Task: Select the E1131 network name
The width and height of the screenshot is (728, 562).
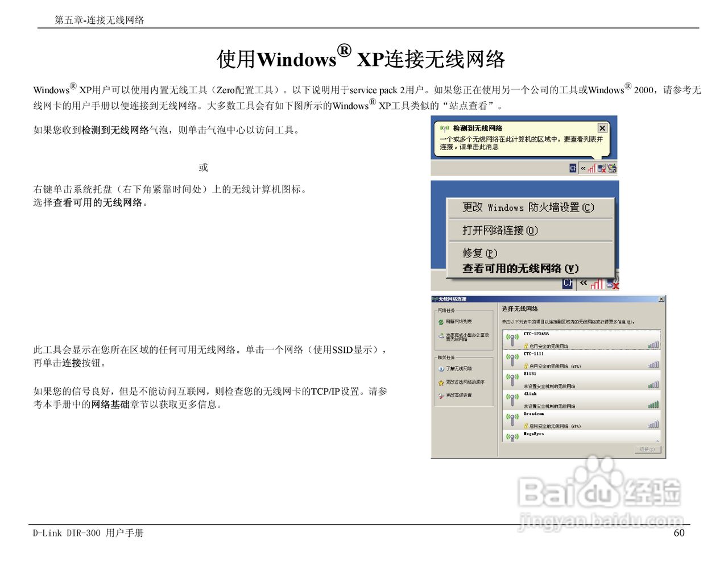Action: (530, 374)
